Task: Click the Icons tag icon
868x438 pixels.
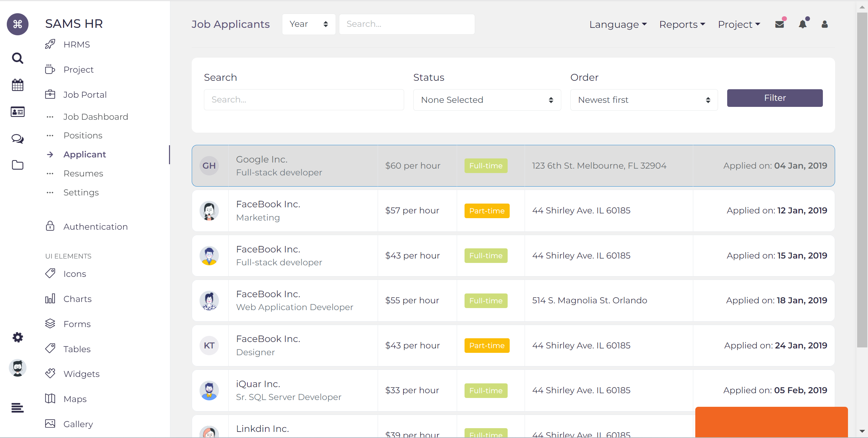Action: click(x=50, y=273)
